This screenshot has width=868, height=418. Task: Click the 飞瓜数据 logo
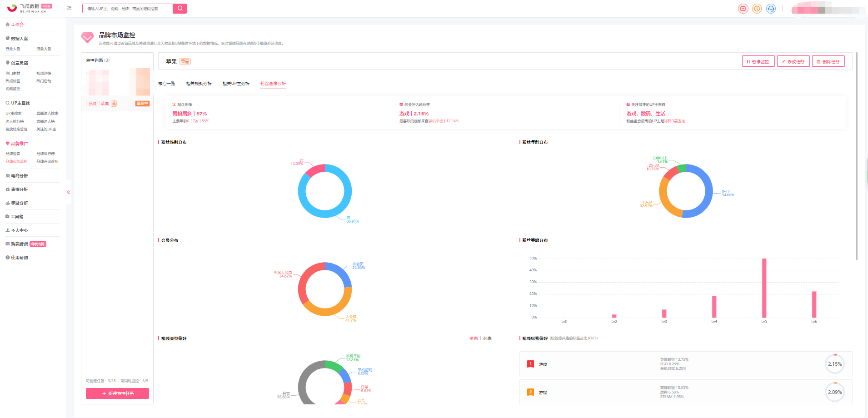coord(29,8)
